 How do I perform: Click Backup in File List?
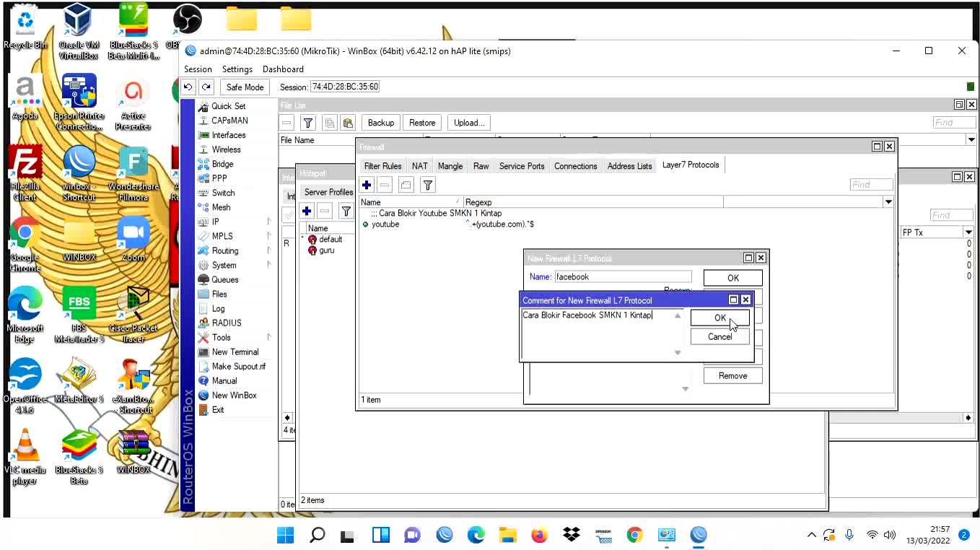[x=381, y=123]
